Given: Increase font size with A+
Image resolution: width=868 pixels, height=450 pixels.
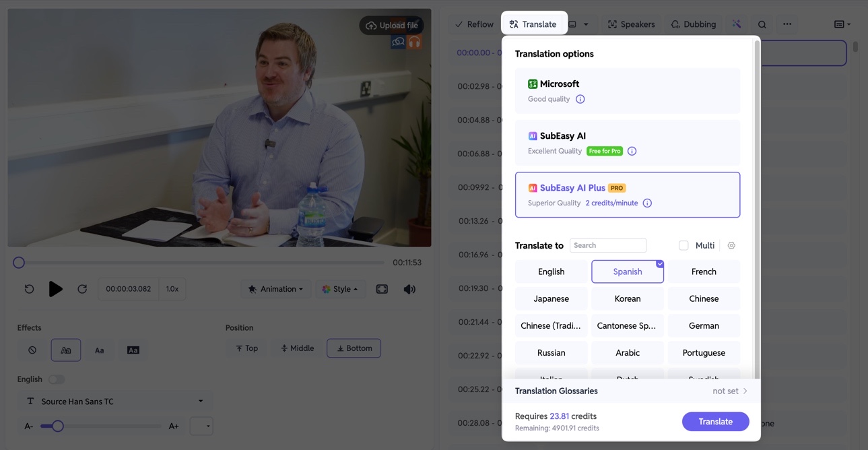Looking at the screenshot, I should pos(174,426).
